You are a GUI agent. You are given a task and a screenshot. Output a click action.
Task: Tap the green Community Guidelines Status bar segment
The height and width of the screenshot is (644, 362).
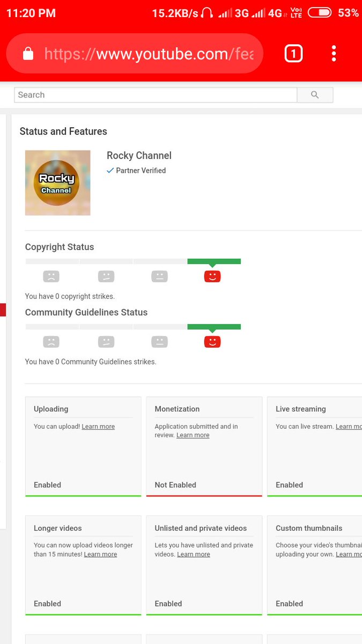point(214,327)
